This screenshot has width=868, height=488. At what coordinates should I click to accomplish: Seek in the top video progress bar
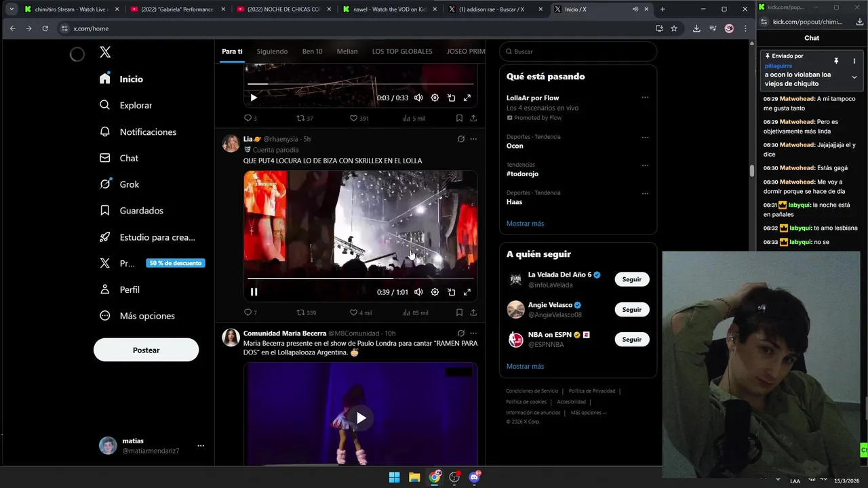pos(360,83)
